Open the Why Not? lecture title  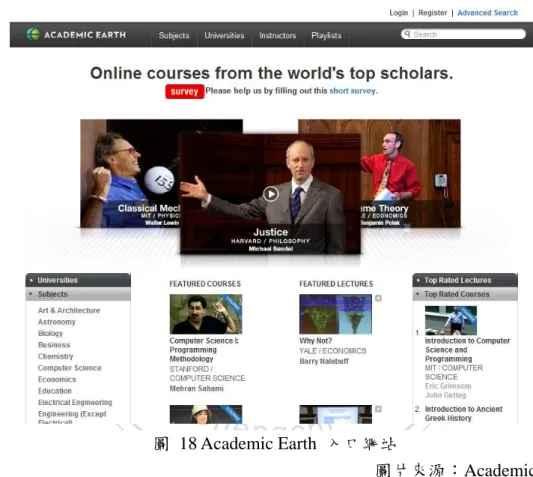coord(315,341)
